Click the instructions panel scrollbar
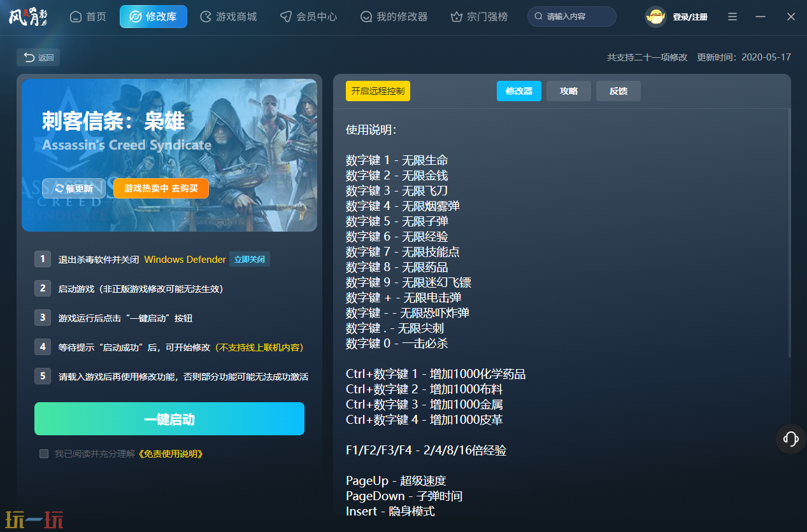The width and height of the screenshot is (807, 532). click(x=789, y=233)
